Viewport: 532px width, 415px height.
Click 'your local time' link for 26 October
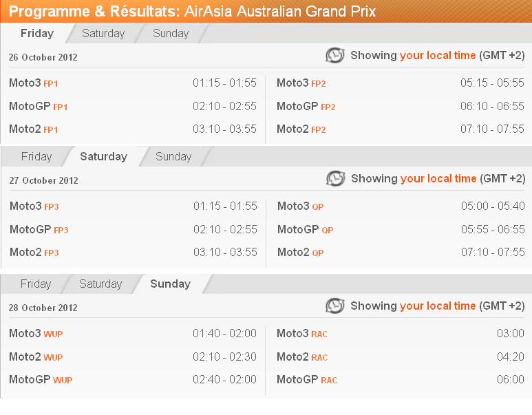[438, 55]
